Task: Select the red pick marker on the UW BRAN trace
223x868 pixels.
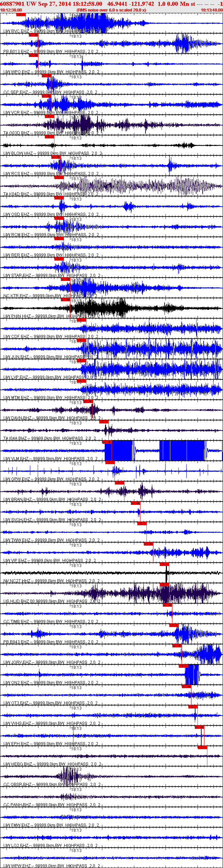Action: (x=120, y=483)
